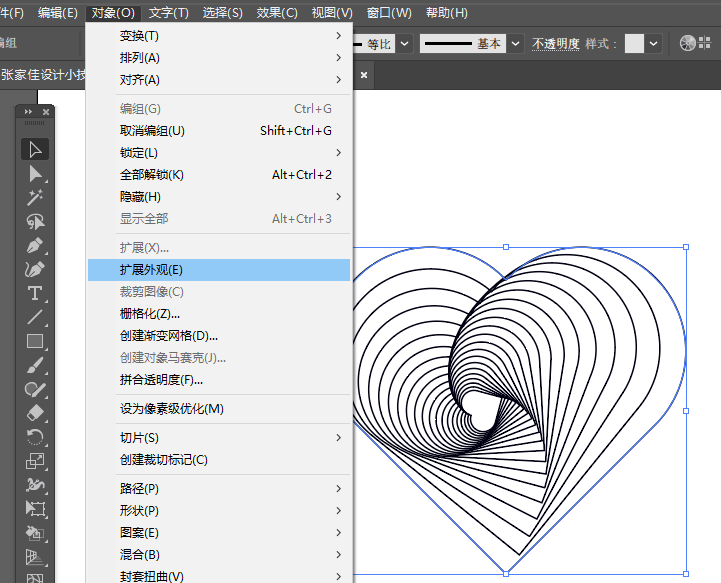The width and height of the screenshot is (721, 583).
Task: Open the 等比 stroke profile dropdown
Action: (403, 44)
